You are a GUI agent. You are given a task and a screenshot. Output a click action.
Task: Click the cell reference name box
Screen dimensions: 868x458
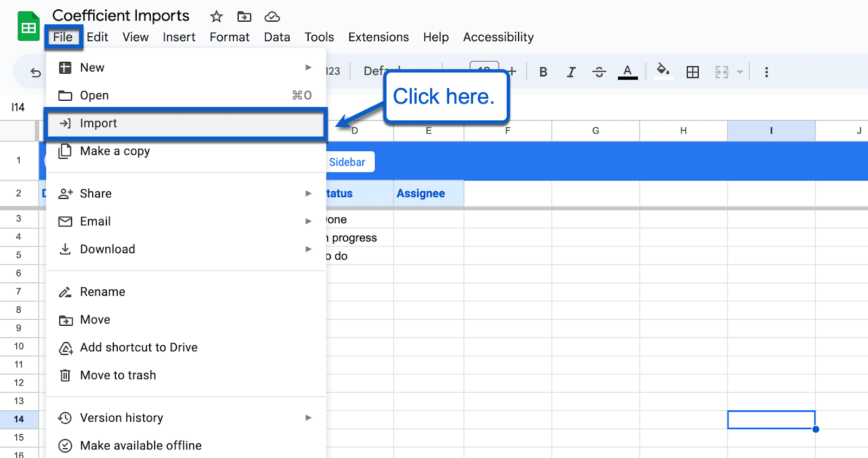coord(18,107)
